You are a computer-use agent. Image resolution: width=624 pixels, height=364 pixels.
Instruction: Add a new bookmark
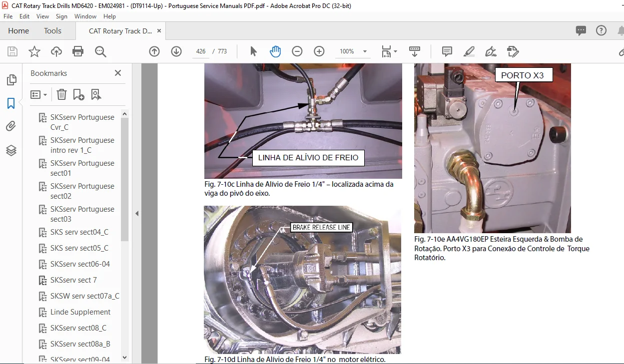coord(78,94)
